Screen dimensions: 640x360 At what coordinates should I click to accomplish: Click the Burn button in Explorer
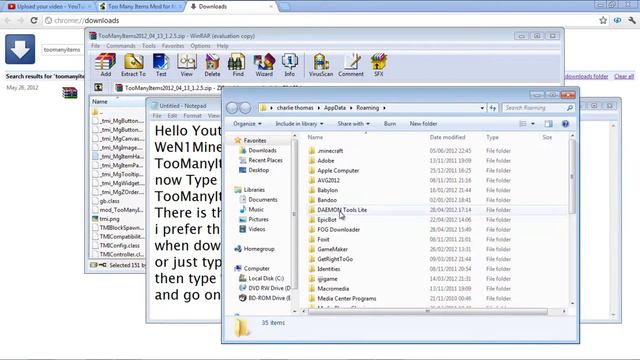(x=390, y=124)
